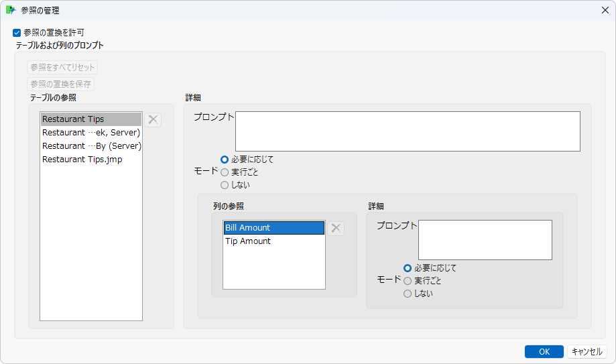Select table mode 必要に応じて radio button
616x364 pixels.
225,160
